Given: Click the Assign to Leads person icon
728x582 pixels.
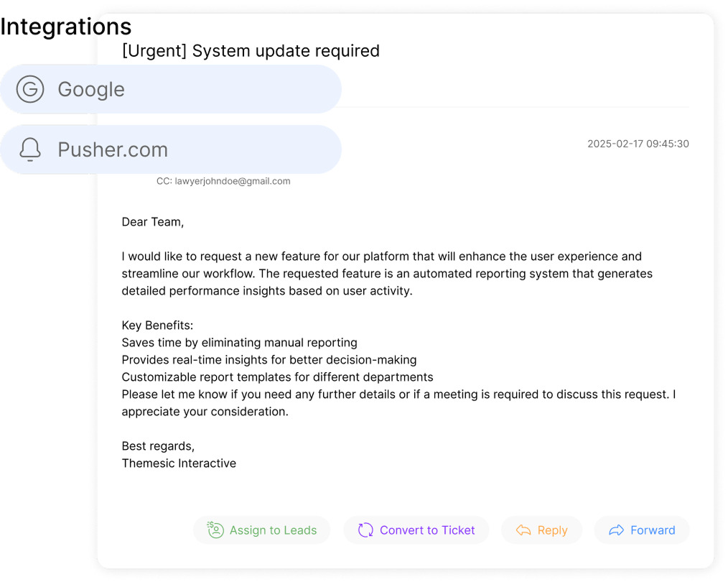Looking at the screenshot, I should (215, 530).
